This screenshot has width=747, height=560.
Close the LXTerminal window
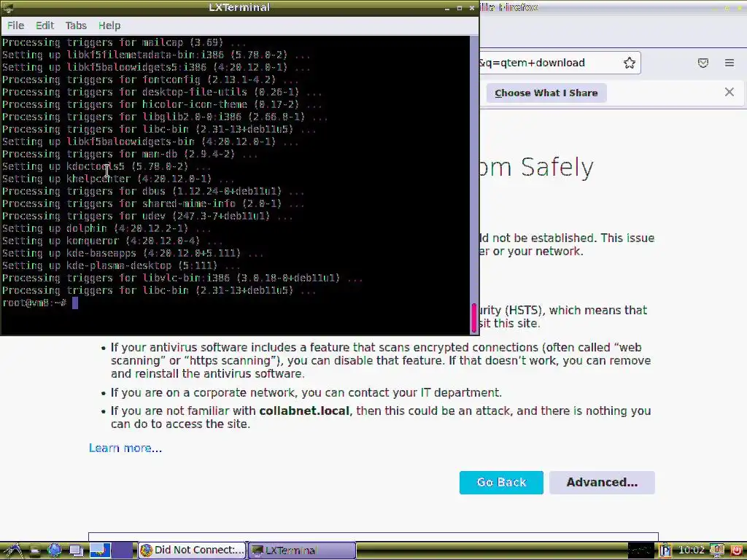pos(472,8)
